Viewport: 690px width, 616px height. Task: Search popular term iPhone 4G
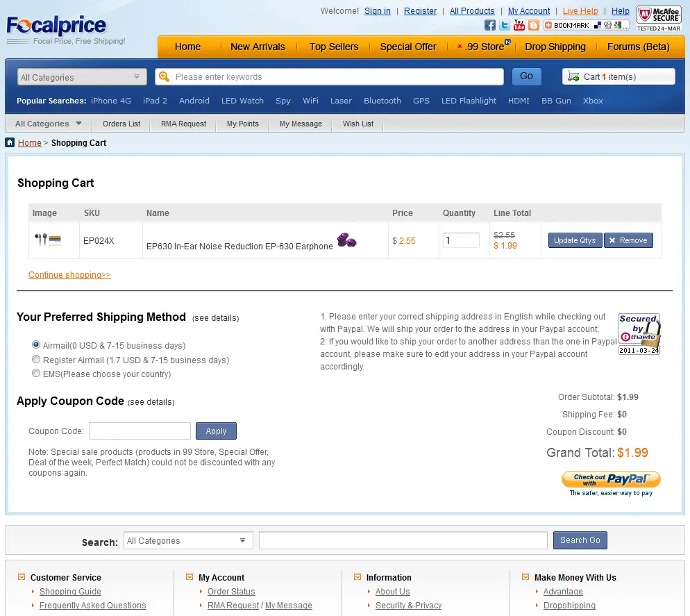[x=111, y=101]
